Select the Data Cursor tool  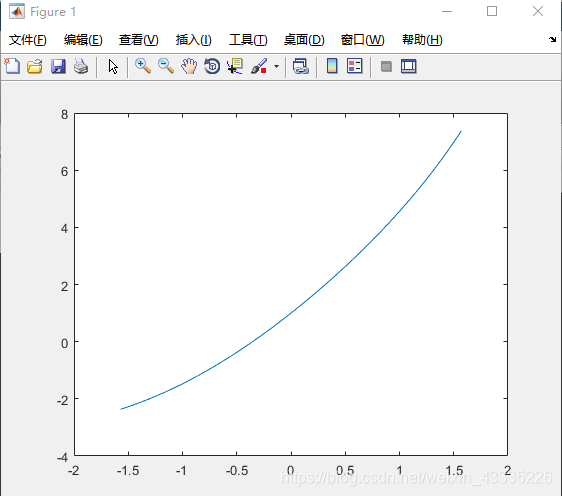click(235, 66)
